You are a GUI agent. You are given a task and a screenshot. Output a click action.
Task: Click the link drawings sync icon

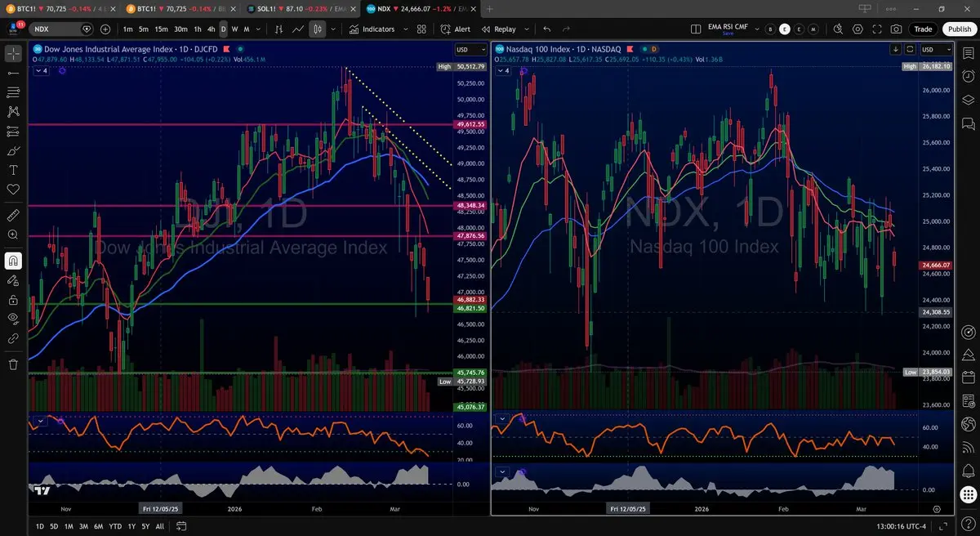coord(13,337)
